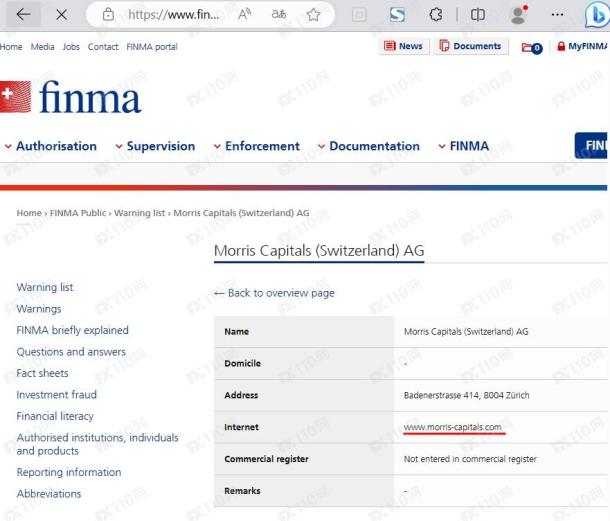
Task: Open Authorised institutions, individuals and products
Action: (x=97, y=444)
